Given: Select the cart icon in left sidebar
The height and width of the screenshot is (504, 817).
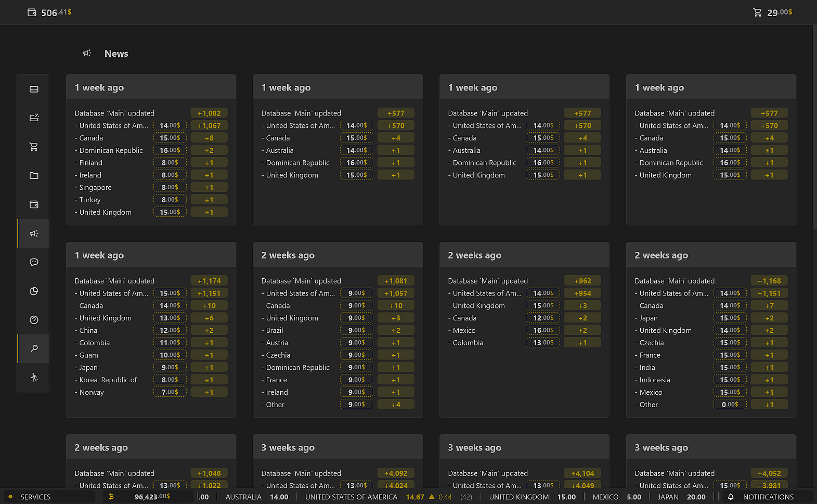Looking at the screenshot, I should pyautogui.click(x=34, y=147).
